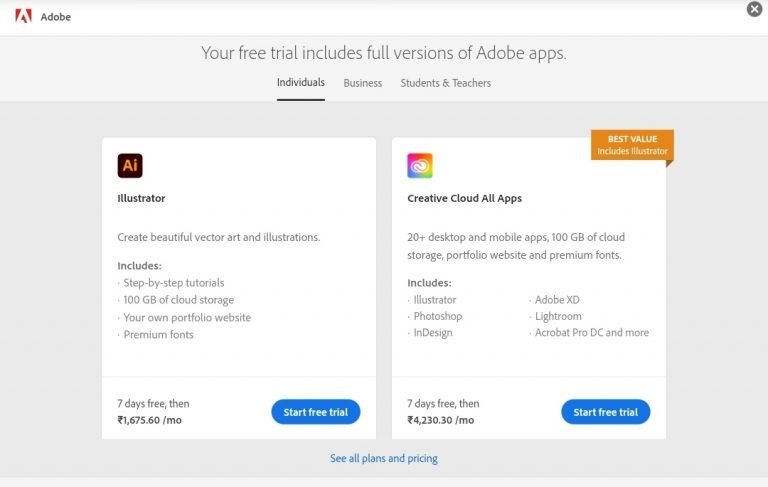Click the Adobe logo icon
The width and height of the screenshot is (768, 487).
pos(23,16)
